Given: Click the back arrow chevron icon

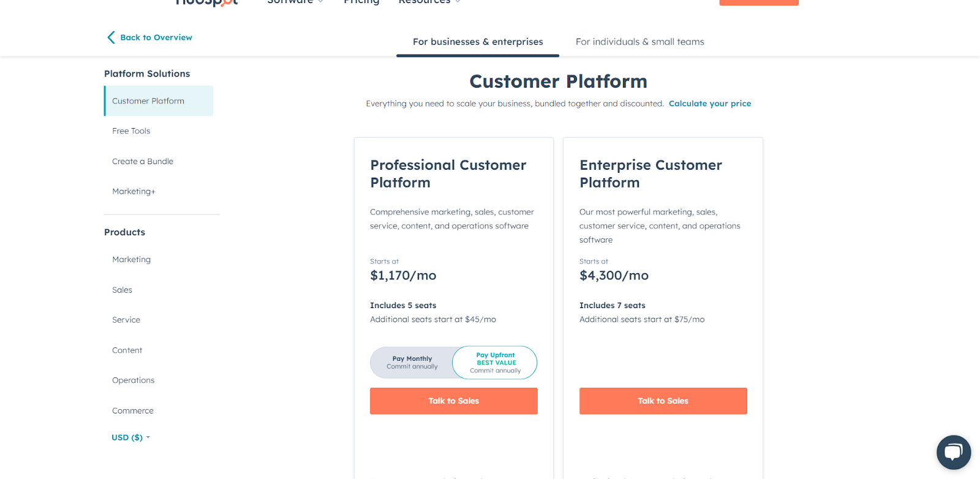Looking at the screenshot, I should [111, 37].
